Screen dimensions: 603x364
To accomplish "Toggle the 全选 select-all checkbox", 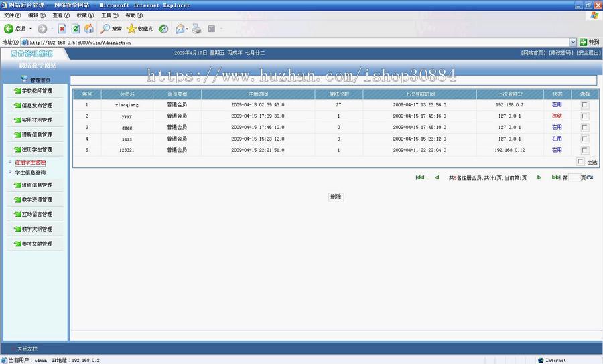I will point(580,162).
